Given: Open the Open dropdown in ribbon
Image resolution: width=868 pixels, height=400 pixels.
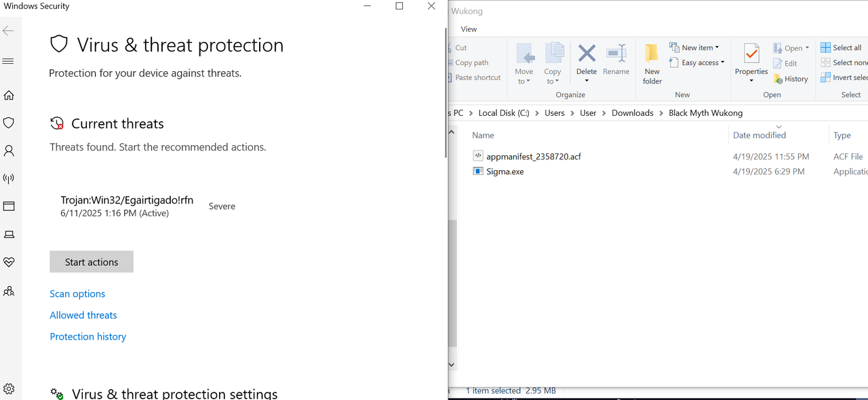Looking at the screenshot, I should click(x=791, y=48).
